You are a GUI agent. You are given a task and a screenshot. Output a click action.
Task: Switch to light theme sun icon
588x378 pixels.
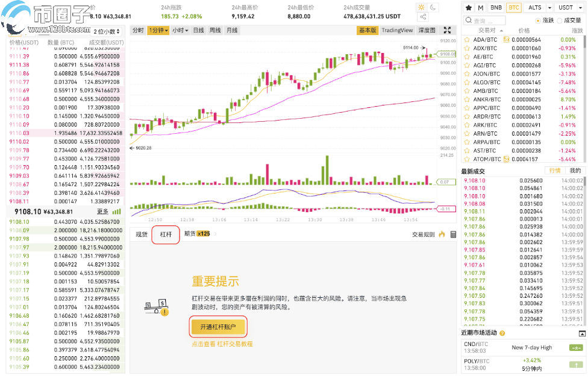point(421,7)
